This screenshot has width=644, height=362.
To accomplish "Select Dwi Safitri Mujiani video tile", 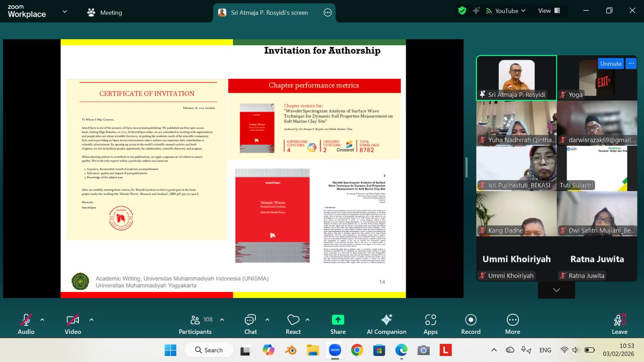I will (597, 214).
